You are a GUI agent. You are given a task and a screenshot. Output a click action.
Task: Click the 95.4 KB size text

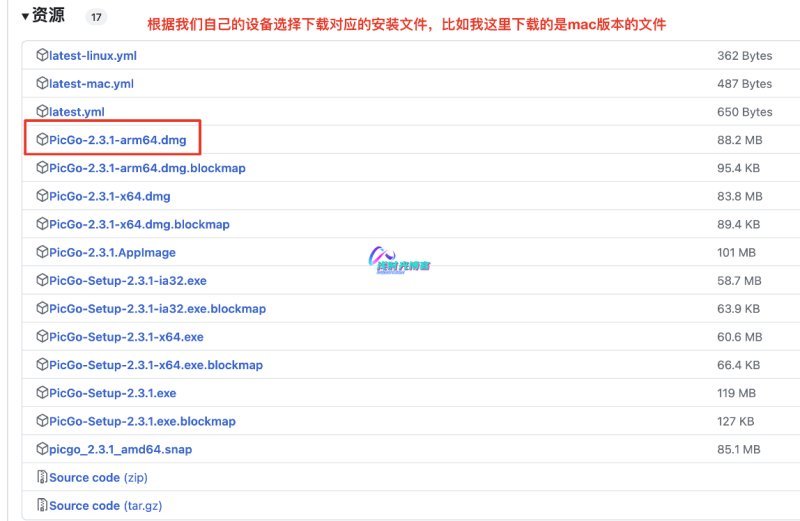pos(738,168)
